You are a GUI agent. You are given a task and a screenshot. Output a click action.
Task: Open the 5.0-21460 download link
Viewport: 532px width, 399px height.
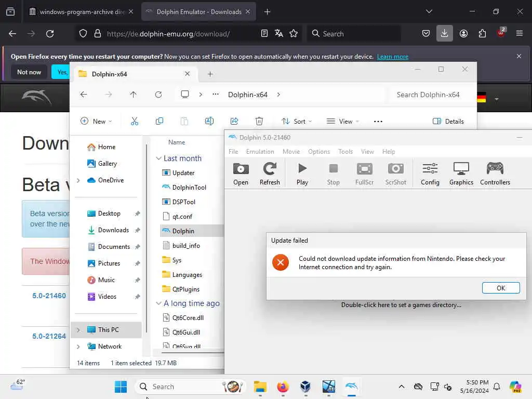pos(49,296)
